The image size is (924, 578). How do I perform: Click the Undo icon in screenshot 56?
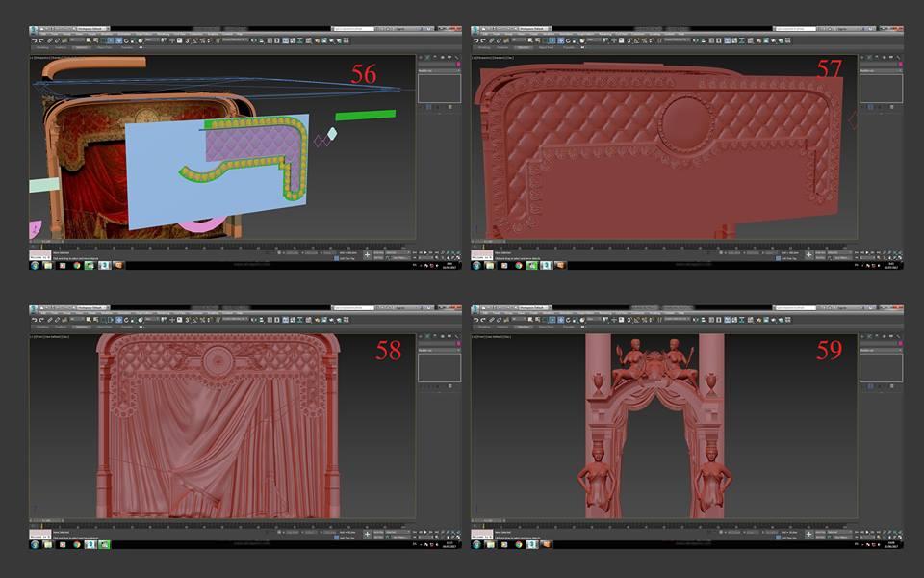tap(34, 39)
